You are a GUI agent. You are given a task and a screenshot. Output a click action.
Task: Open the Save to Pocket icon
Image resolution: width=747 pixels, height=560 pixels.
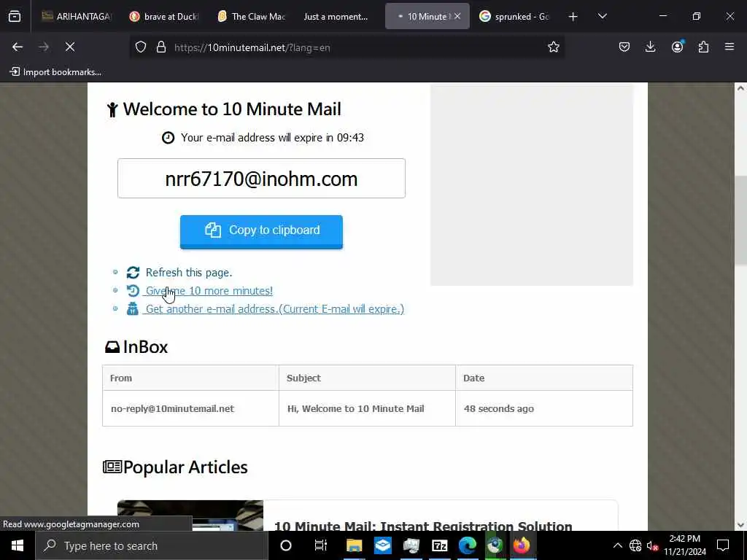(624, 47)
